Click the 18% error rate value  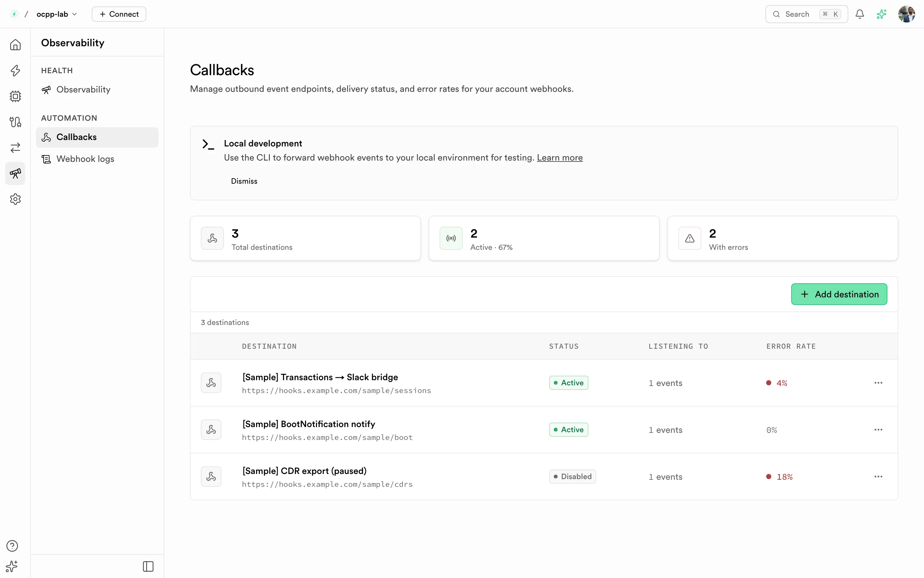[784, 477]
